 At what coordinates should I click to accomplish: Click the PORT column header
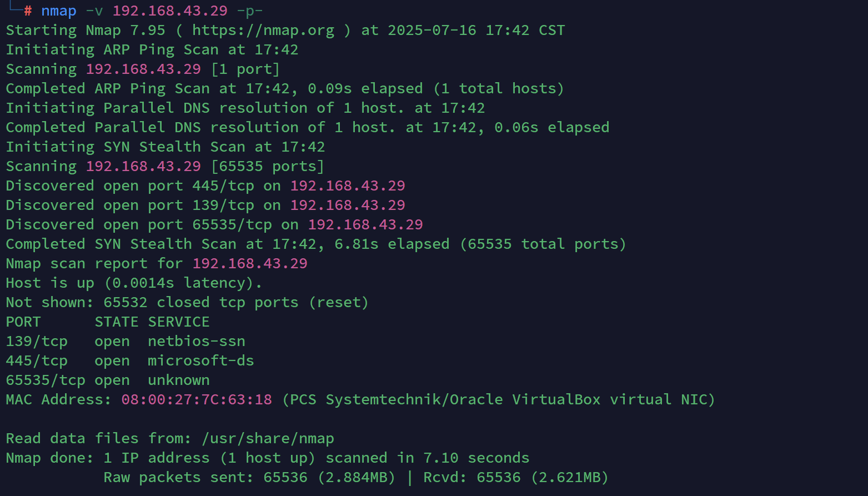[x=23, y=322]
